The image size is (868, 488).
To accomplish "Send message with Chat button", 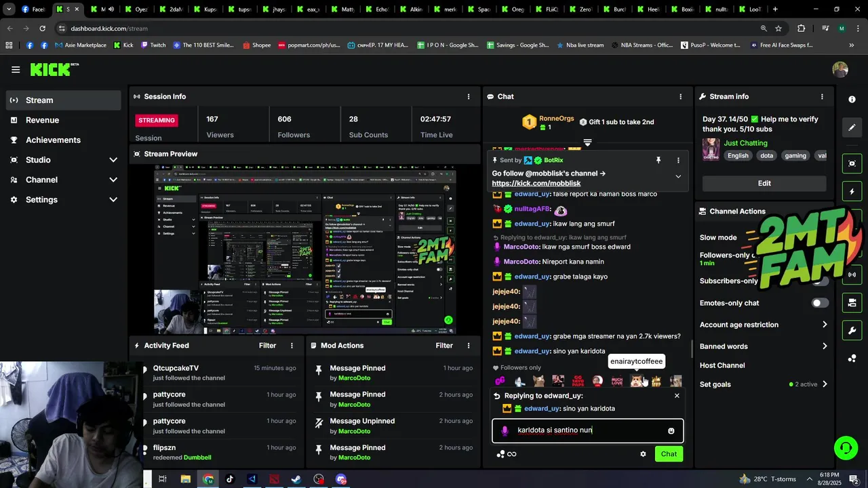I will (669, 454).
